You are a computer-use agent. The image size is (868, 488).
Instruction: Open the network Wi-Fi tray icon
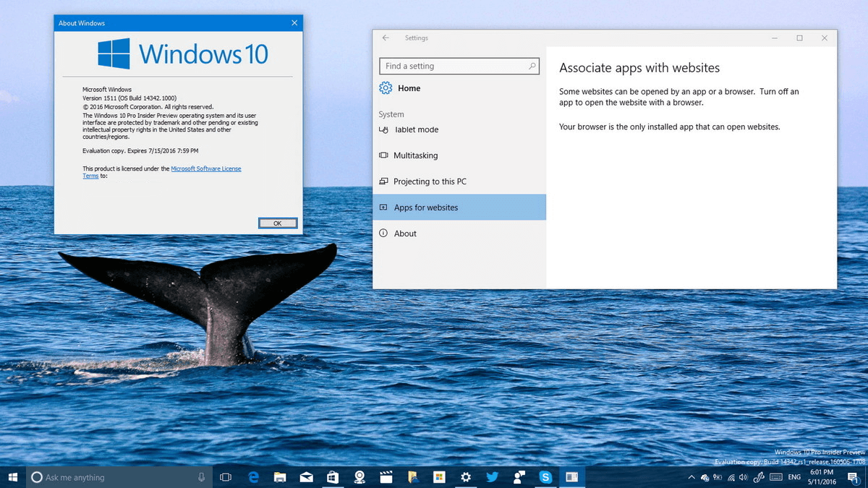click(731, 477)
